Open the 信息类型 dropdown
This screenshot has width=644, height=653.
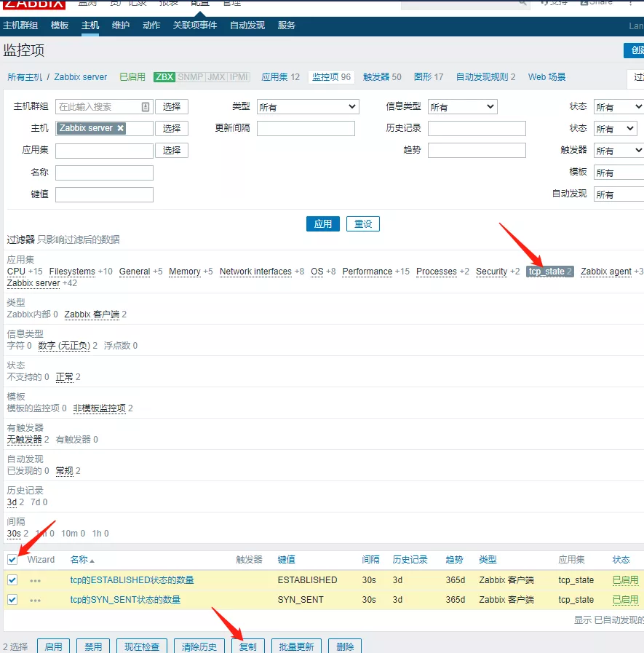pyautogui.click(x=461, y=107)
